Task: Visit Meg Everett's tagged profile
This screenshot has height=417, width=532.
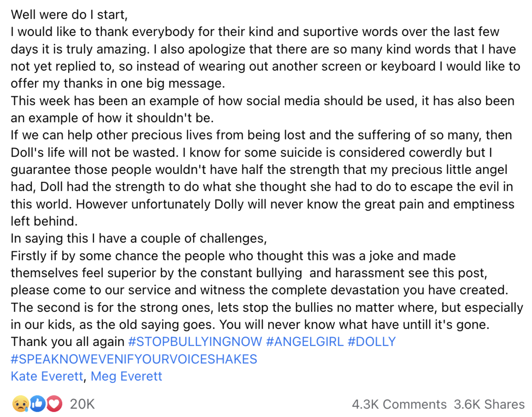Action: point(126,376)
